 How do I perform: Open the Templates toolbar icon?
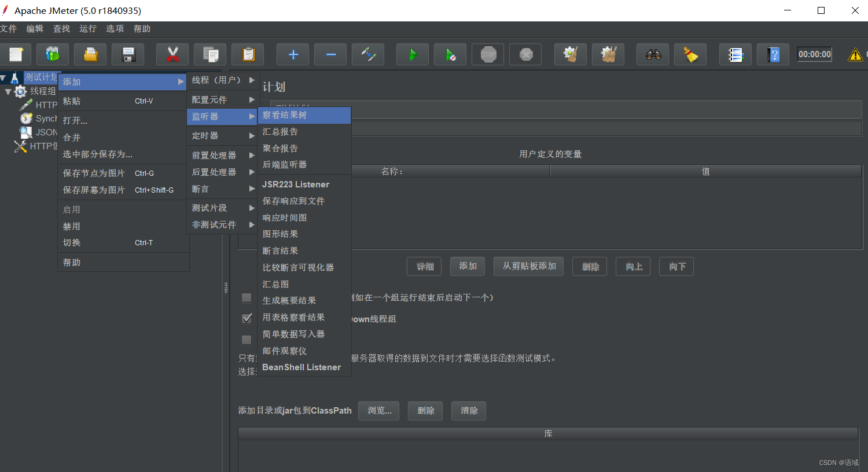(x=53, y=54)
